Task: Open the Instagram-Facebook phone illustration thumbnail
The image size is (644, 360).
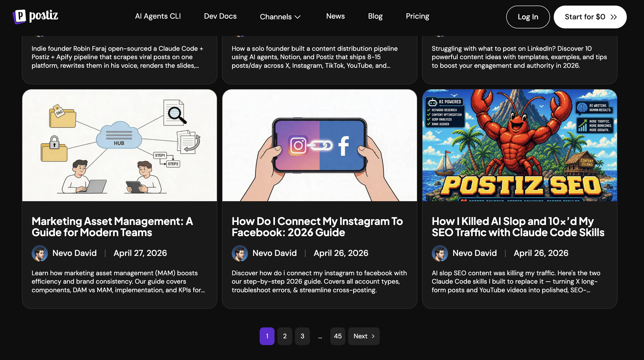Action: 319,145
